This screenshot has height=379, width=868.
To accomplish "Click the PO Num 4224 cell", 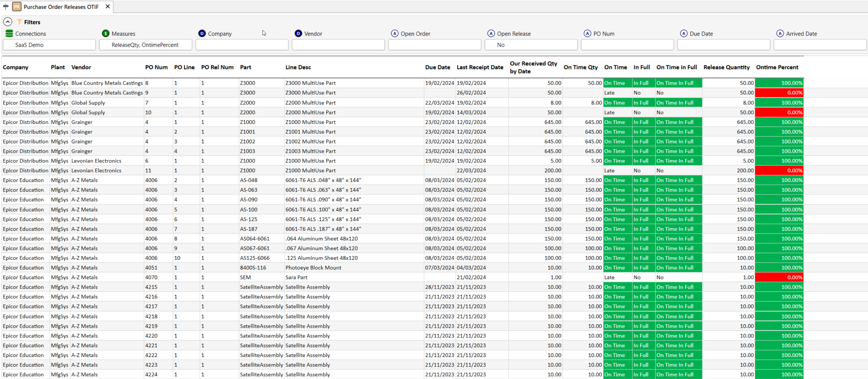I will (158, 374).
